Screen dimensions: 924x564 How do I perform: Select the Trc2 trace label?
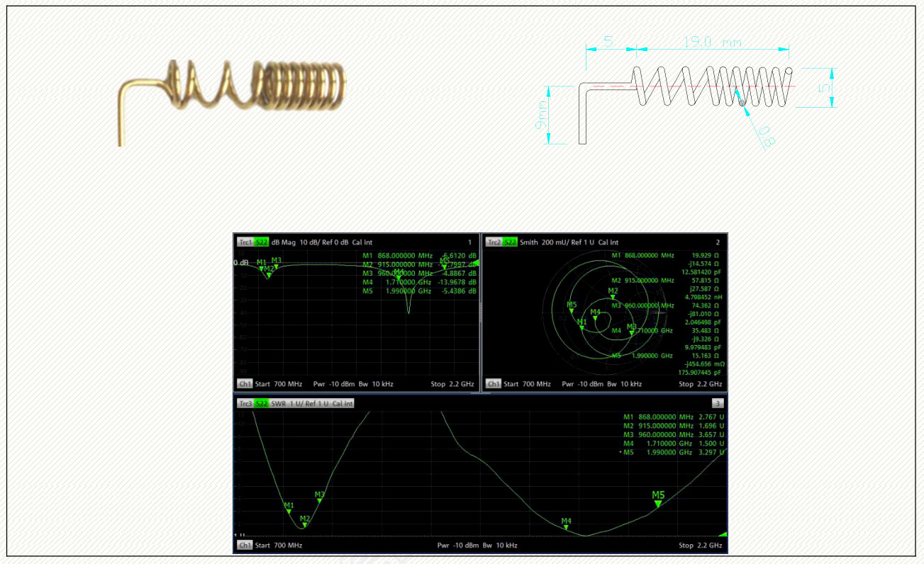tap(494, 242)
